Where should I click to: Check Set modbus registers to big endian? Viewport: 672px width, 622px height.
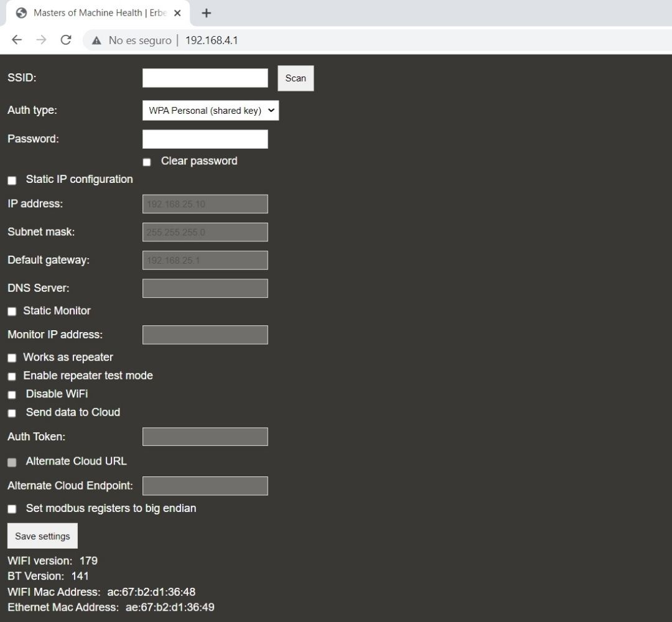click(12, 509)
